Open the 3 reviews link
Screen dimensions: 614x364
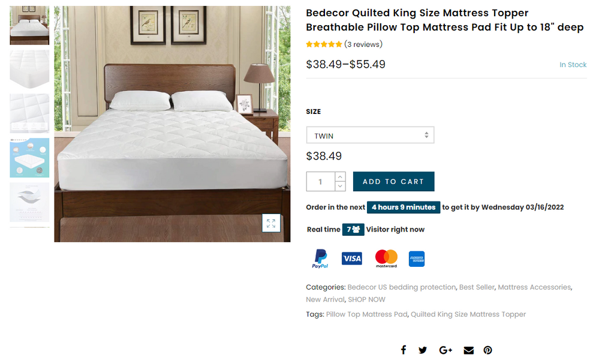pos(363,44)
